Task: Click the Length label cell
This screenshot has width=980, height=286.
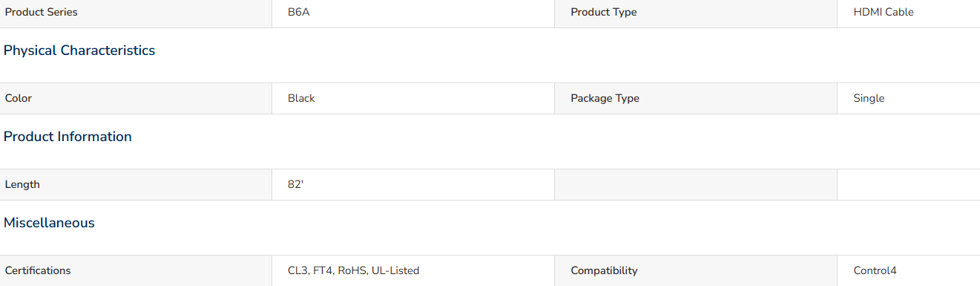Action: coord(136,184)
